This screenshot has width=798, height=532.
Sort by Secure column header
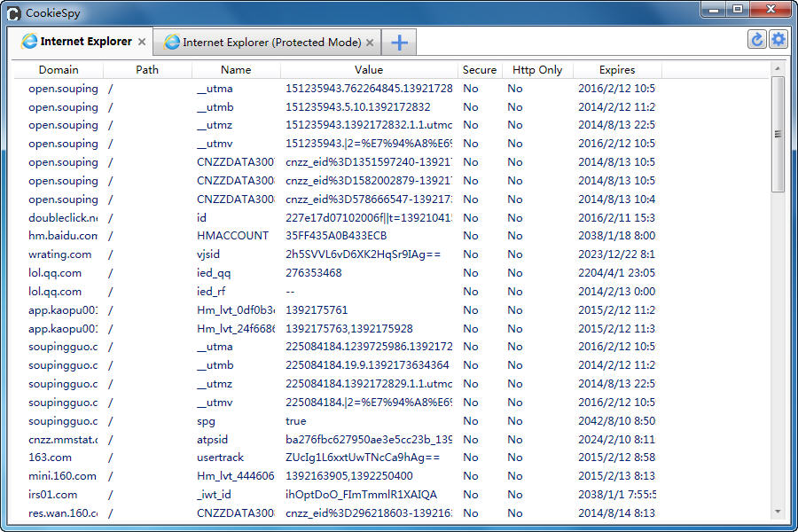[480, 70]
